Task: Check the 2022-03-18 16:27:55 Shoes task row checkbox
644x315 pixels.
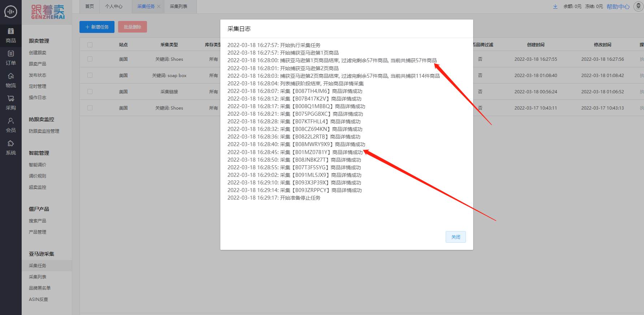Action: tap(90, 59)
